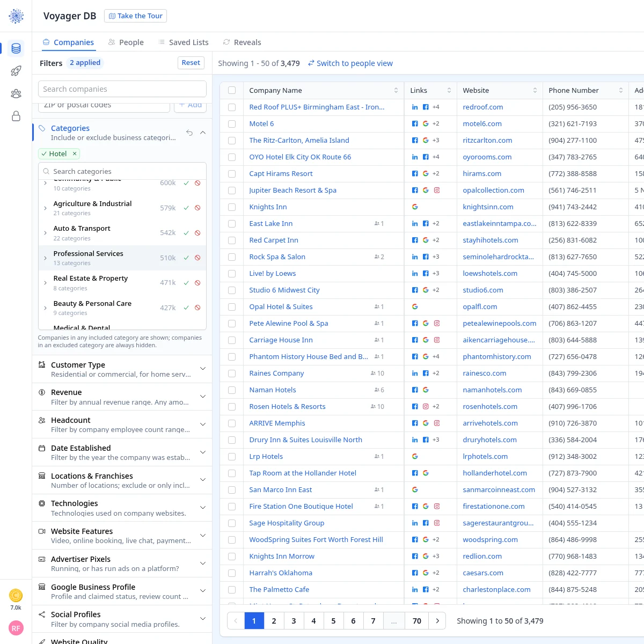Exclude Beauty & Personal Care category

click(x=197, y=308)
